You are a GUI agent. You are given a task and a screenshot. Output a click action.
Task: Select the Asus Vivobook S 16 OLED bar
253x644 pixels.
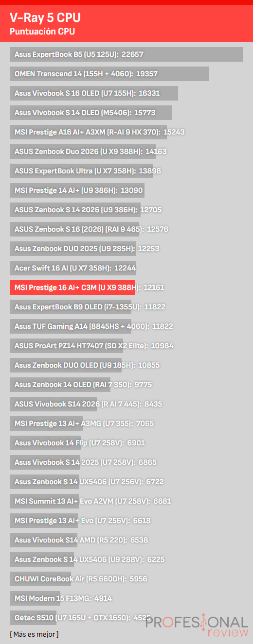tap(94, 93)
